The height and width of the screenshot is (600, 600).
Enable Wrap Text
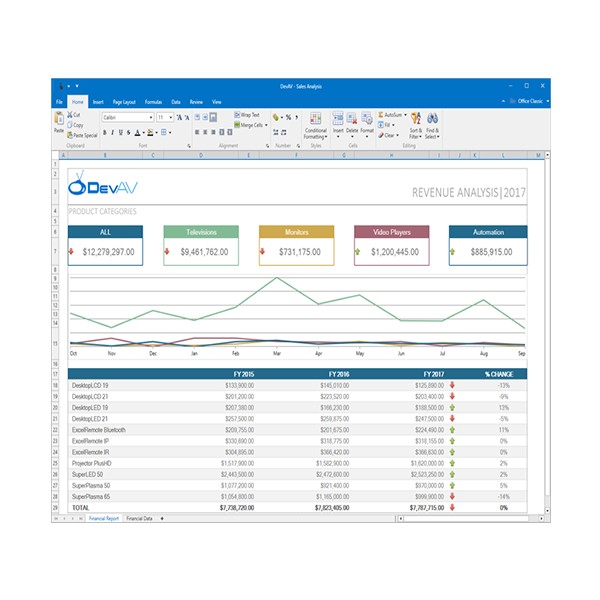247,115
